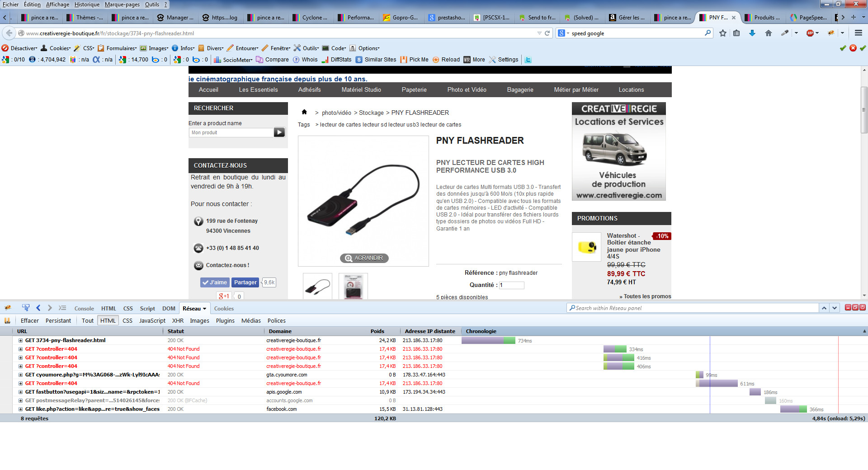The height and width of the screenshot is (470, 868).
Task: Open the Toutes les promos link
Action: click(x=645, y=296)
